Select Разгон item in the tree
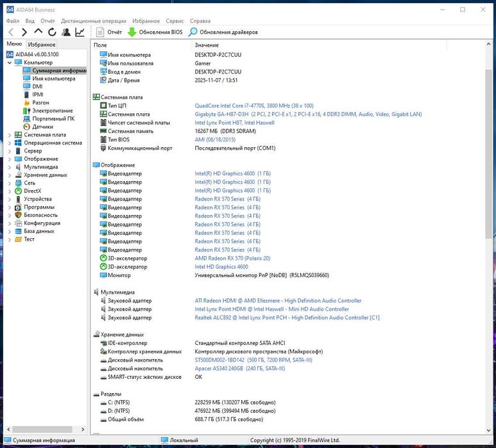Screen dimensions: 496x448 [x=40, y=102]
